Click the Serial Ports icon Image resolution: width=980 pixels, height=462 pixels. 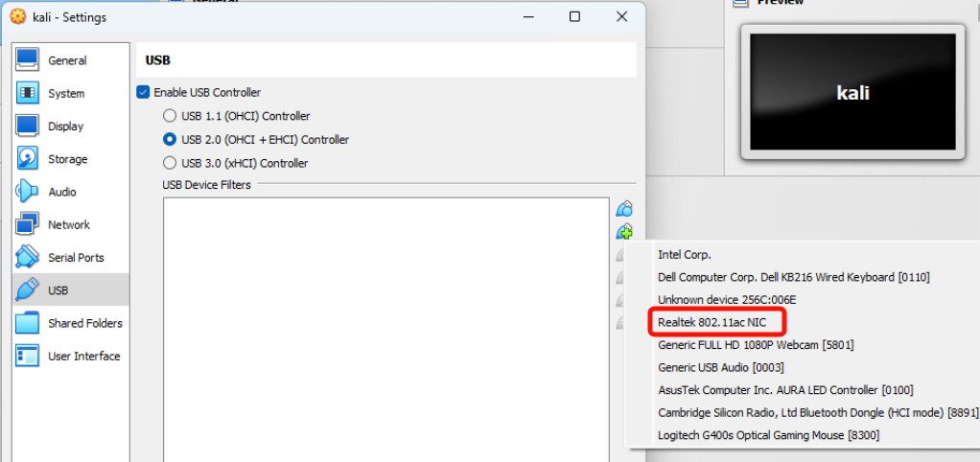pos(27,258)
